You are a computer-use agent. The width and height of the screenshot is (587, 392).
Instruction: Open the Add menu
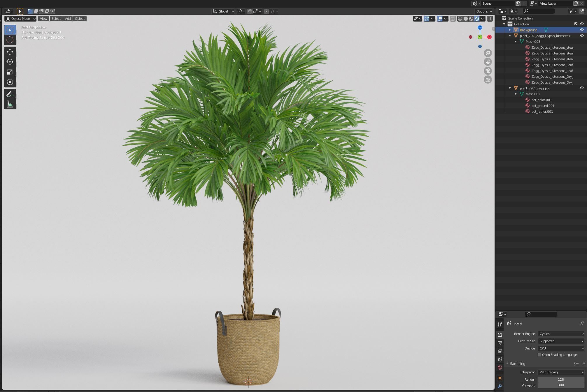coord(68,19)
